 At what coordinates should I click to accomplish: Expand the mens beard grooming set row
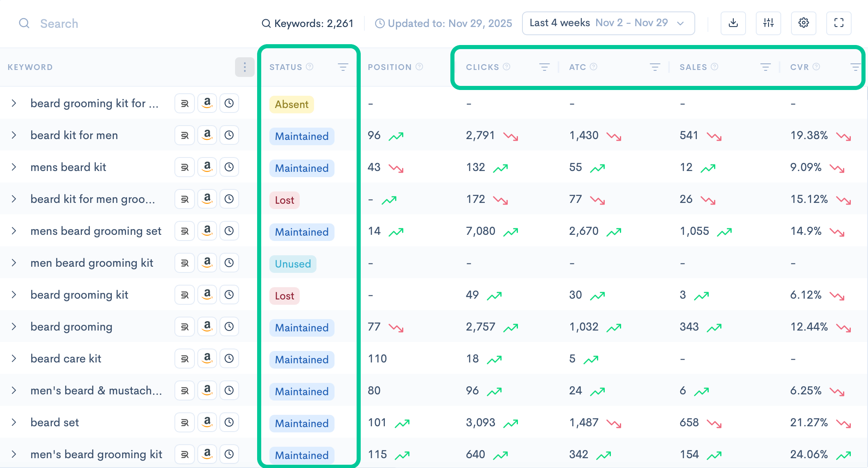pos(14,231)
